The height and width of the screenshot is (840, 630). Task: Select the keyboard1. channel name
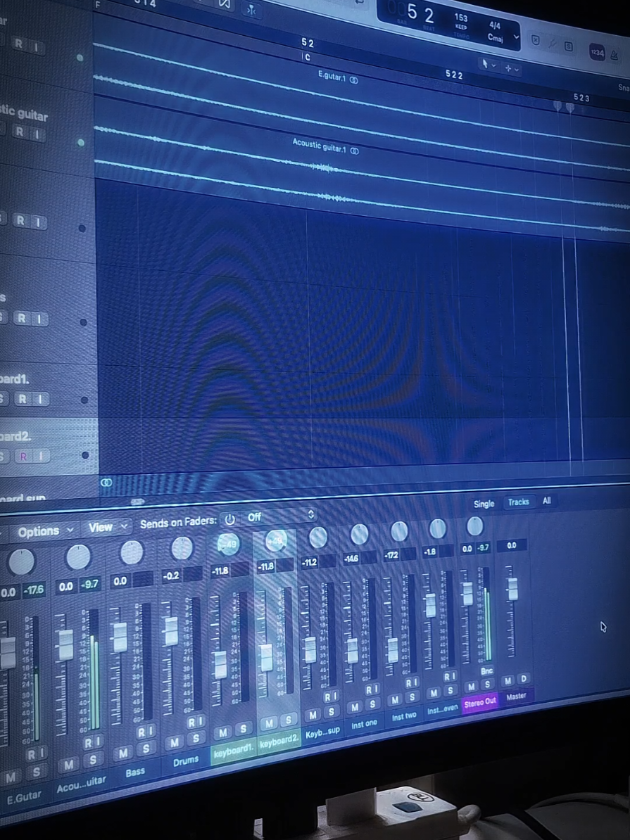(x=233, y=751)
